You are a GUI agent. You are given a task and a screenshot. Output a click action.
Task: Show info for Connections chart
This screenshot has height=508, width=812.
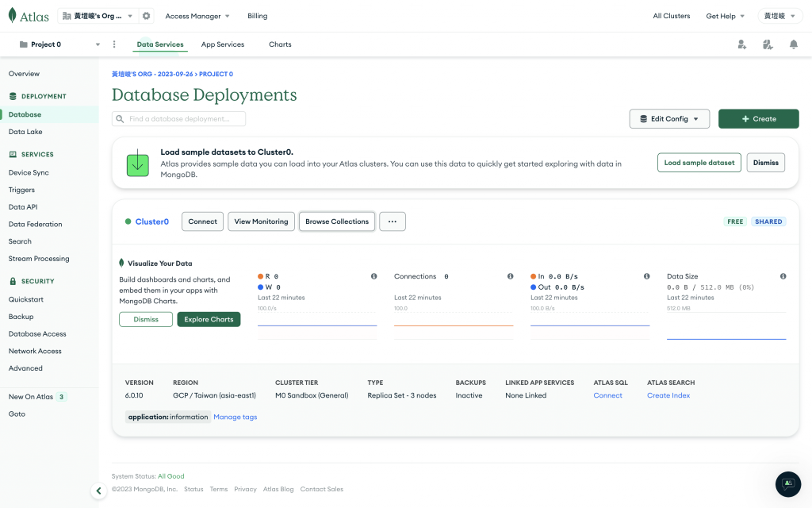point(510,276)
